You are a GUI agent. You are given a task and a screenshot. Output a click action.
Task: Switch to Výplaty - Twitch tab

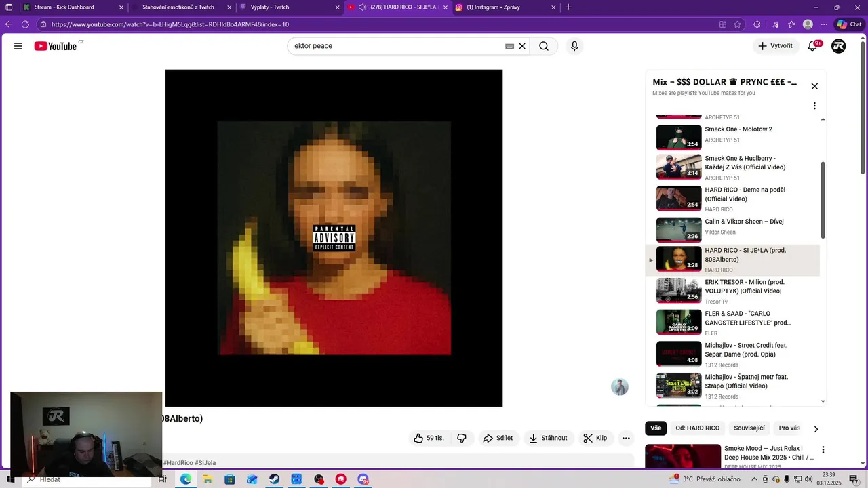click(290, 7)
